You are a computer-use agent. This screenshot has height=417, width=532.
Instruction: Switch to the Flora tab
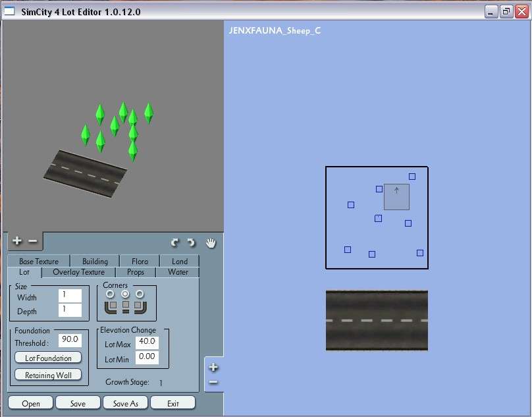pos(140,261)
